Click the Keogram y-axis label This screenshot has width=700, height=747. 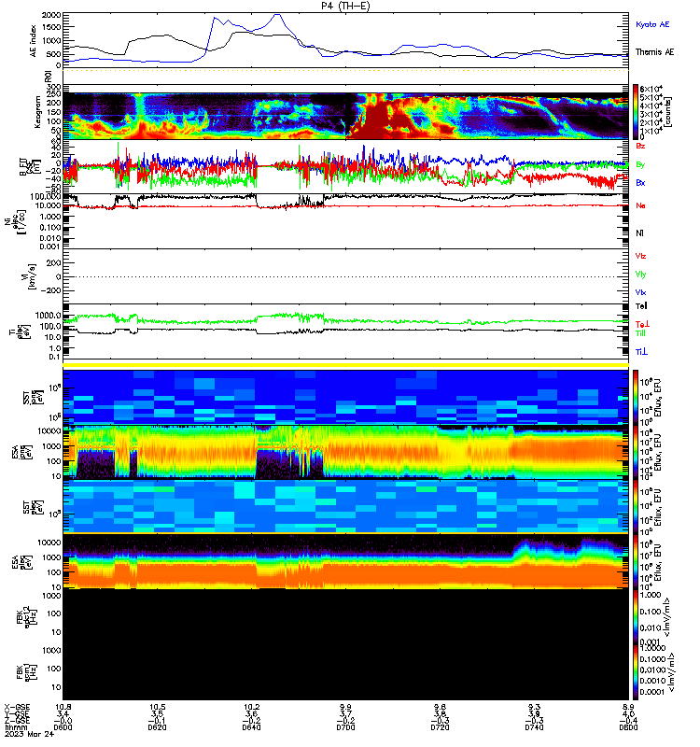click(x=37, y=112)
